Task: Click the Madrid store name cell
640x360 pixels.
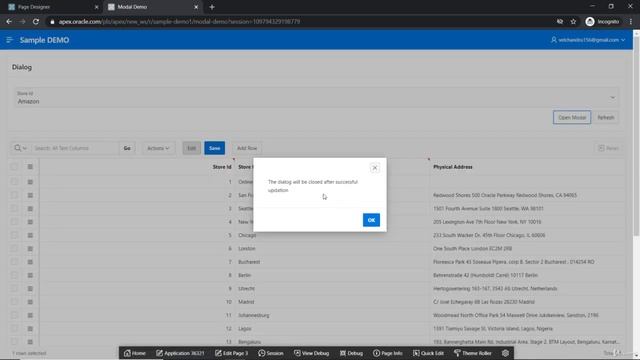Action: tap(246, 302)
